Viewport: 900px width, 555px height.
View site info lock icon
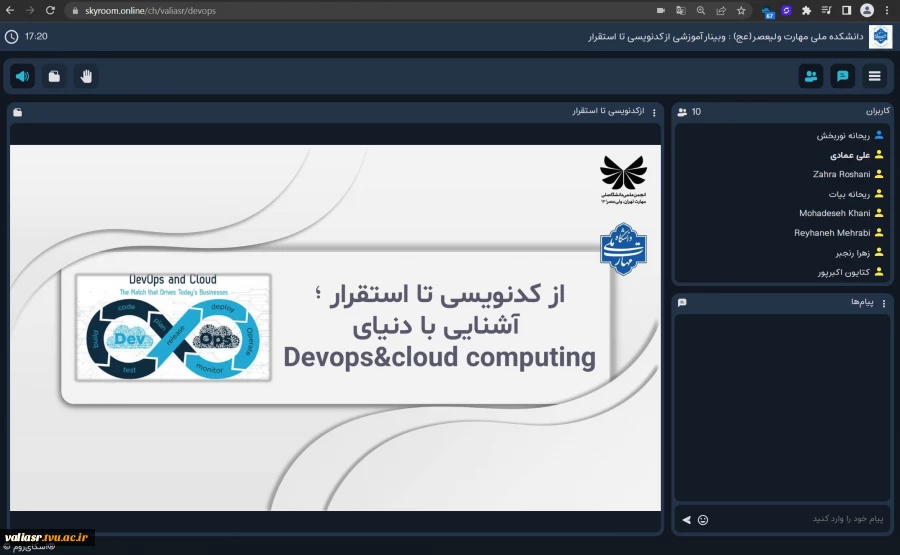[75, 11]
